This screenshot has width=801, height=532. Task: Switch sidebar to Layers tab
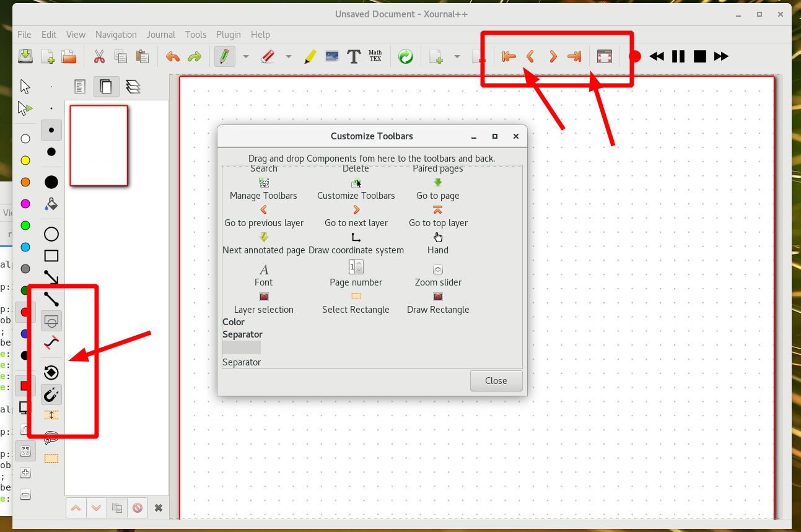click(x=132, y=86)
